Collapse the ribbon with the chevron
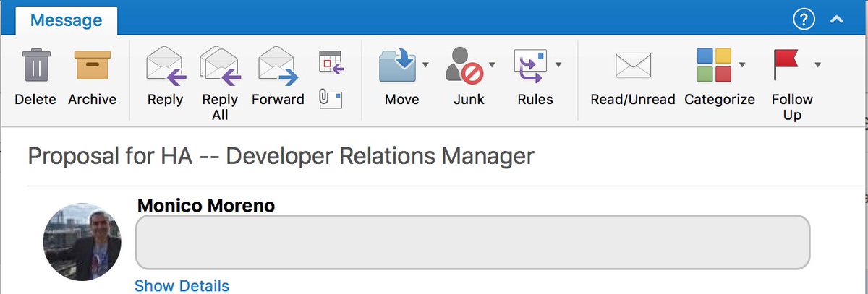 click(837, 21)
